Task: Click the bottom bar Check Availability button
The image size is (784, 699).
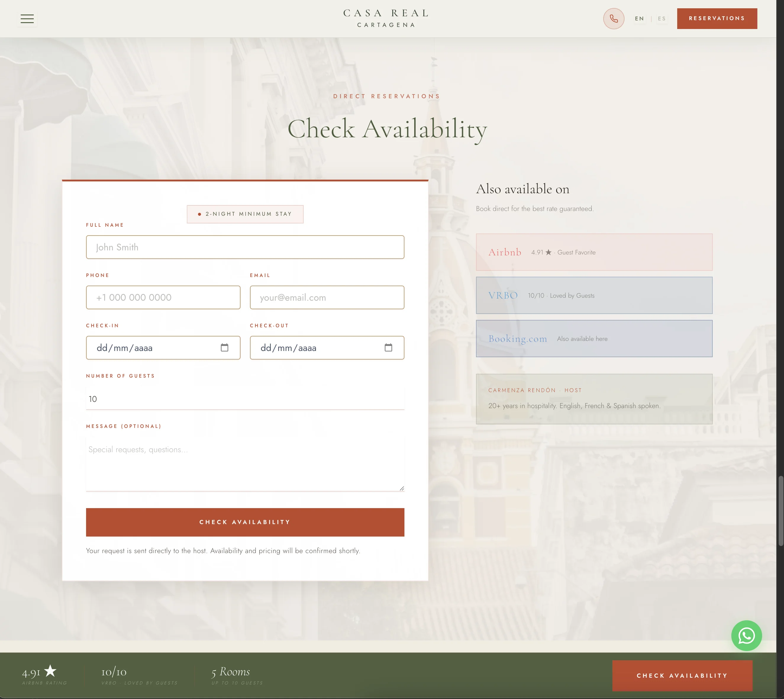Action: (x=682, y=676)
